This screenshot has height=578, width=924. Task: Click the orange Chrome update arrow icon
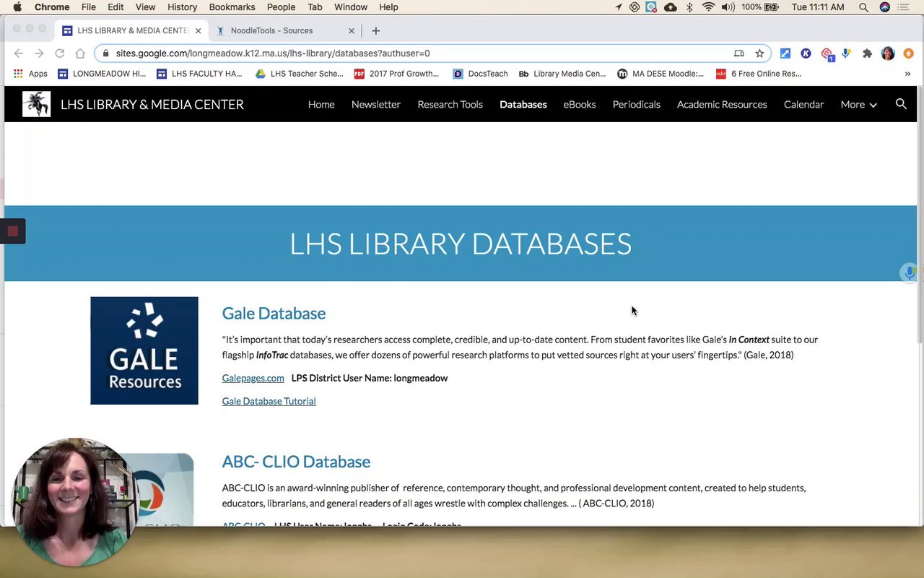coord(908,53)
